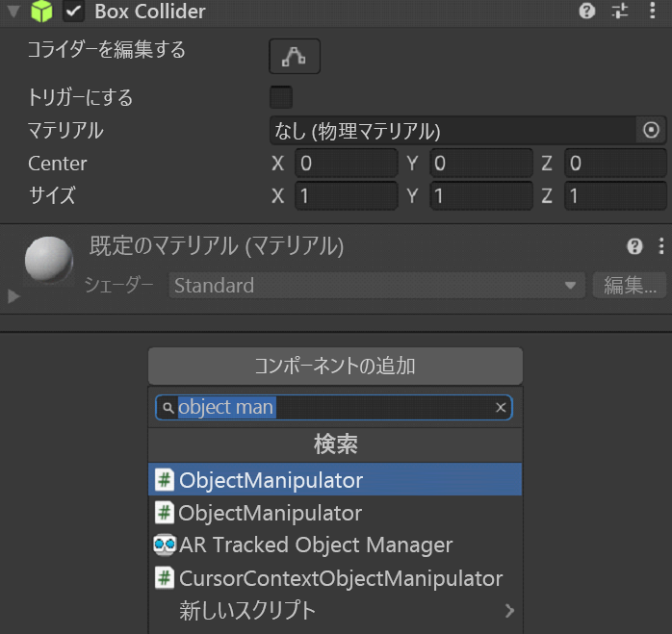The image size is (672, 634).
Task: Click the 検索 header label
Action: click(x=336, y=444)
